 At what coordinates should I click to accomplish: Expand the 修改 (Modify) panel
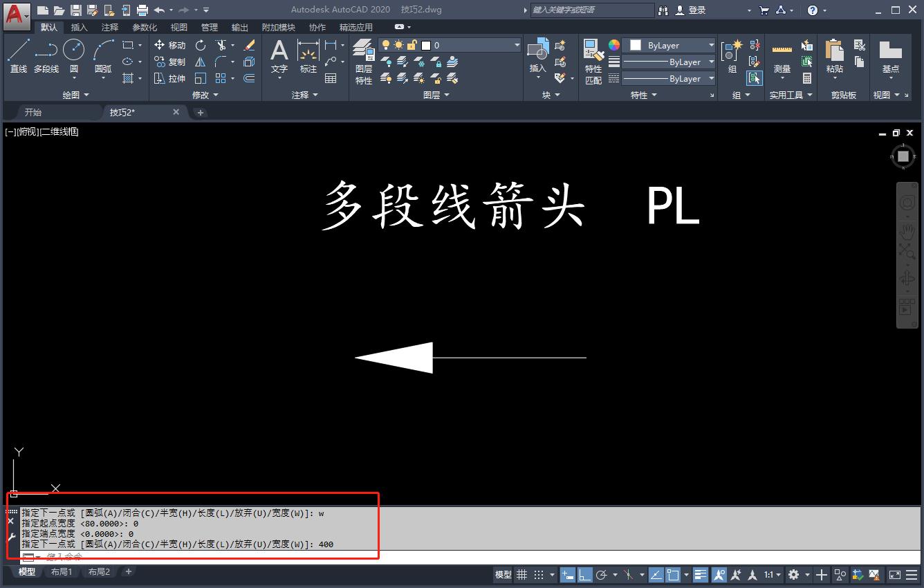click(205, 95)
